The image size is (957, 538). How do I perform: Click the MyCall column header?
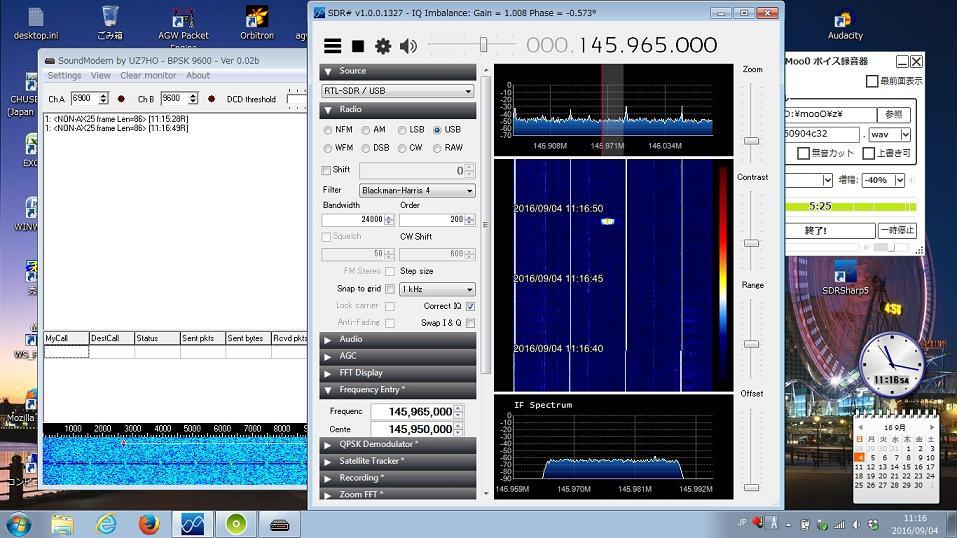[66, 338]
